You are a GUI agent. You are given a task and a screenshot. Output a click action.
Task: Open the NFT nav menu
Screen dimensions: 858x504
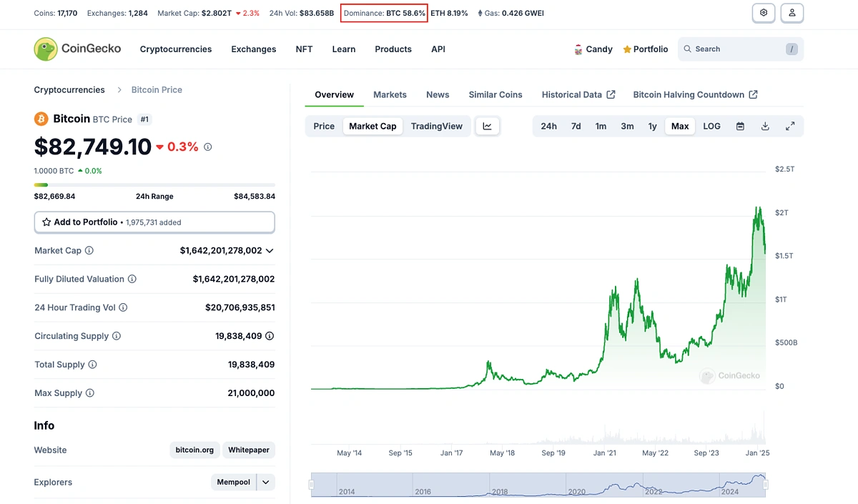tap(304, 49)
